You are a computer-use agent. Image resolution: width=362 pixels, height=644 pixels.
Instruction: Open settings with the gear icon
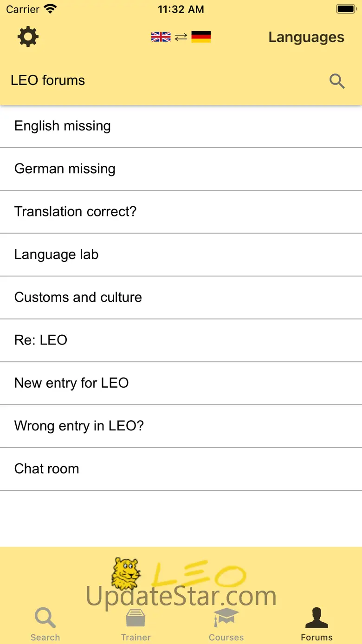28,37
